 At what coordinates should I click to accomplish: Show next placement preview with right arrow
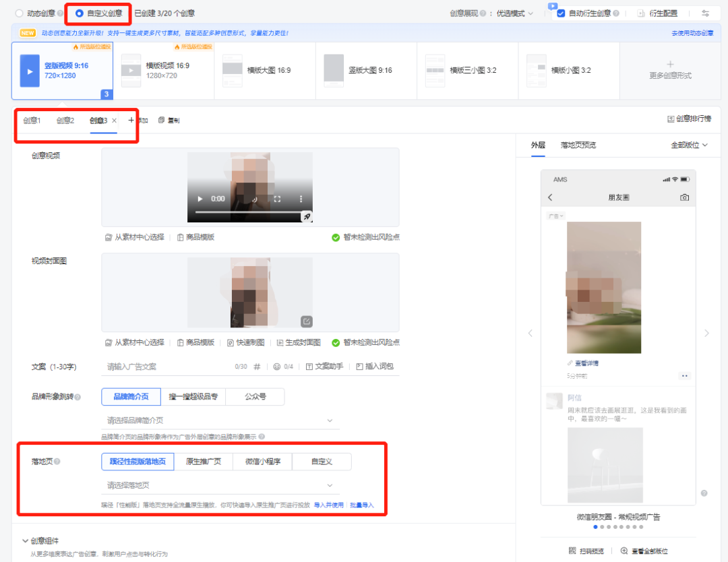click(706, 333)
